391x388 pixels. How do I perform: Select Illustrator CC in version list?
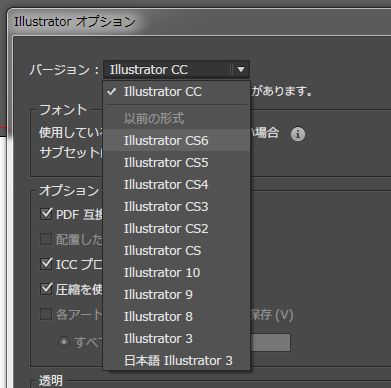[177, 92]
